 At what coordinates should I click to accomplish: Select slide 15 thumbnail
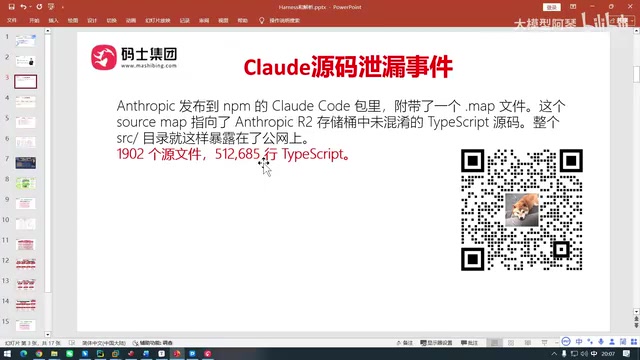tap(26, 325)
